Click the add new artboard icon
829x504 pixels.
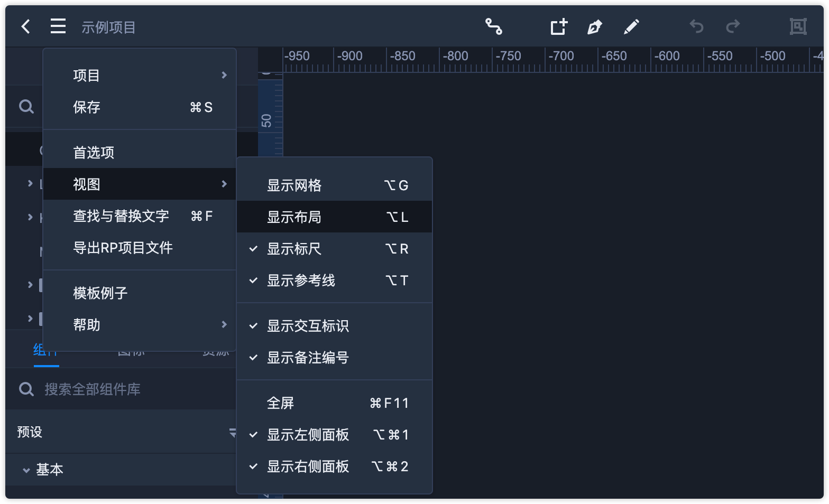(559, 26)
